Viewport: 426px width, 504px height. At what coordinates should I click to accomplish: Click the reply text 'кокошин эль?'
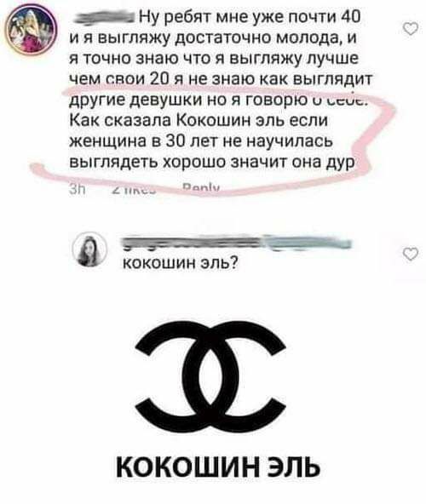pyautogui.click(x=181, y=263)
